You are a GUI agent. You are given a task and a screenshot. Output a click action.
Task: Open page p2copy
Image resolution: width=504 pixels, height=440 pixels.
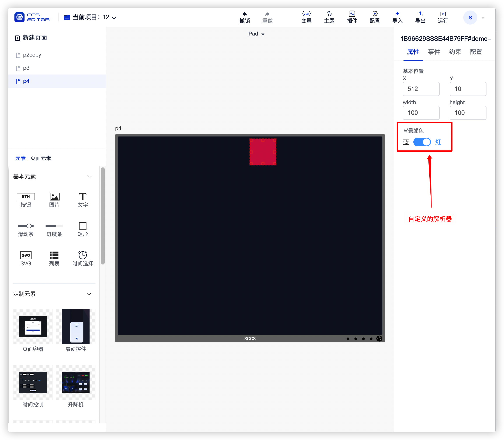coord(57,55)
